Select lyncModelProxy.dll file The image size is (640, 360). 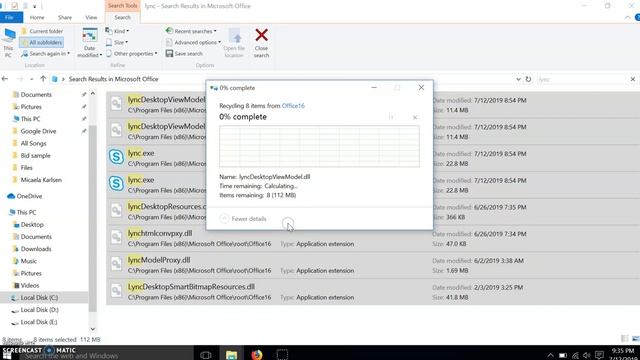tap(159, 260)
